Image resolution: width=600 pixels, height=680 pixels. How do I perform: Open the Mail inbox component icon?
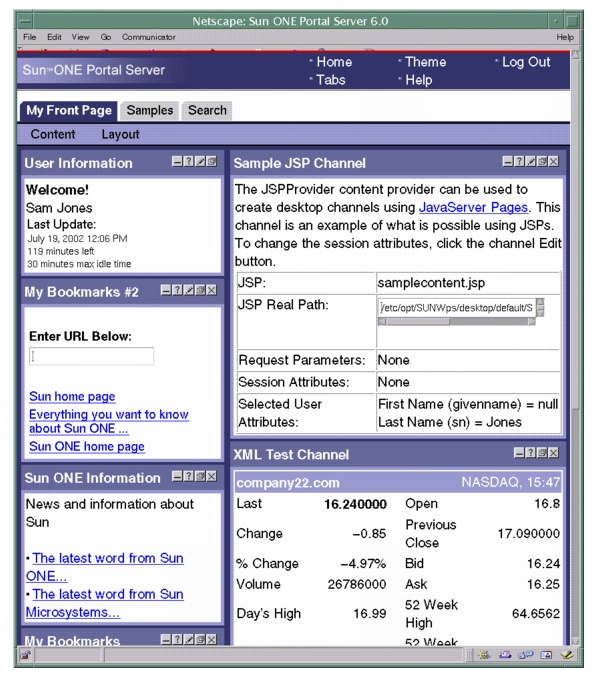coord(505,655)
